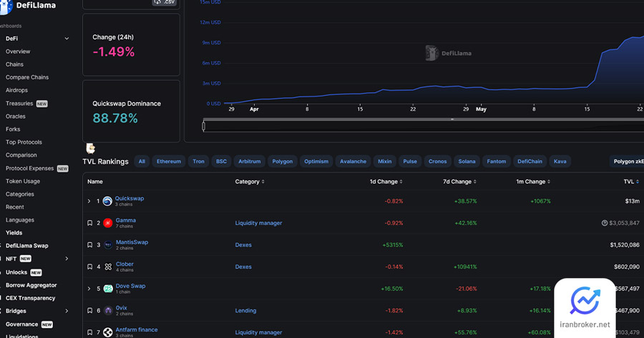Image resolution: width=644 pixels, height=338 pixels.
Task: Click the chart time range slider track
Action: pyautogui.click(x=424, y=126)
